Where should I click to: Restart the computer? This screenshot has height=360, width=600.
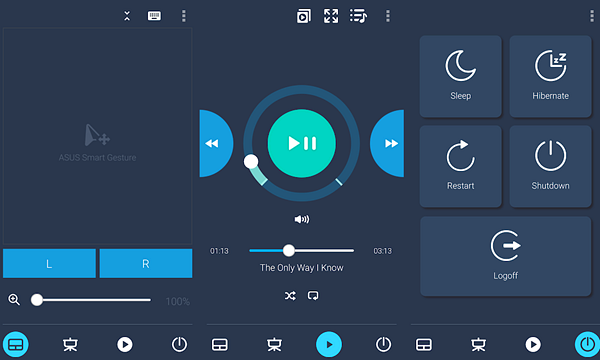click(x=461, y=166)
